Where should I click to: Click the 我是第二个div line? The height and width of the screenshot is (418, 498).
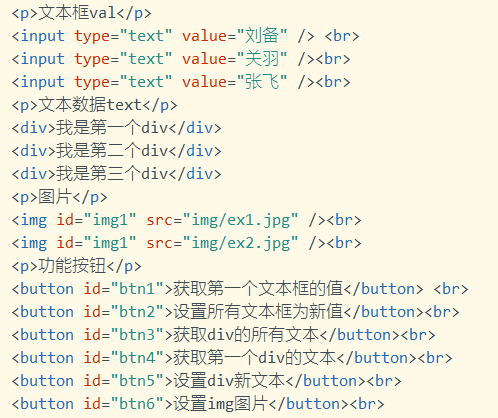click(x=116, y=151)
